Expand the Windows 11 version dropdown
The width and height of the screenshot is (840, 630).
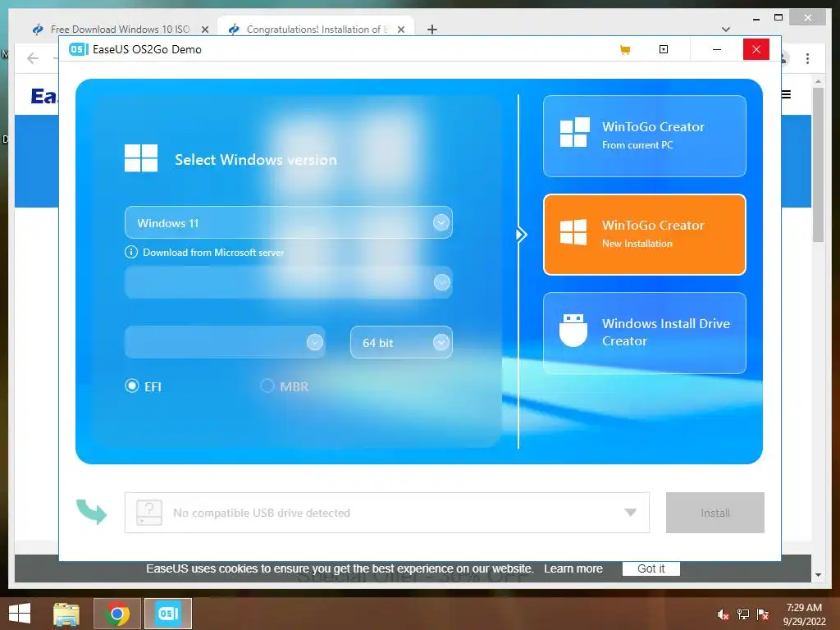[x=288, y=222]
